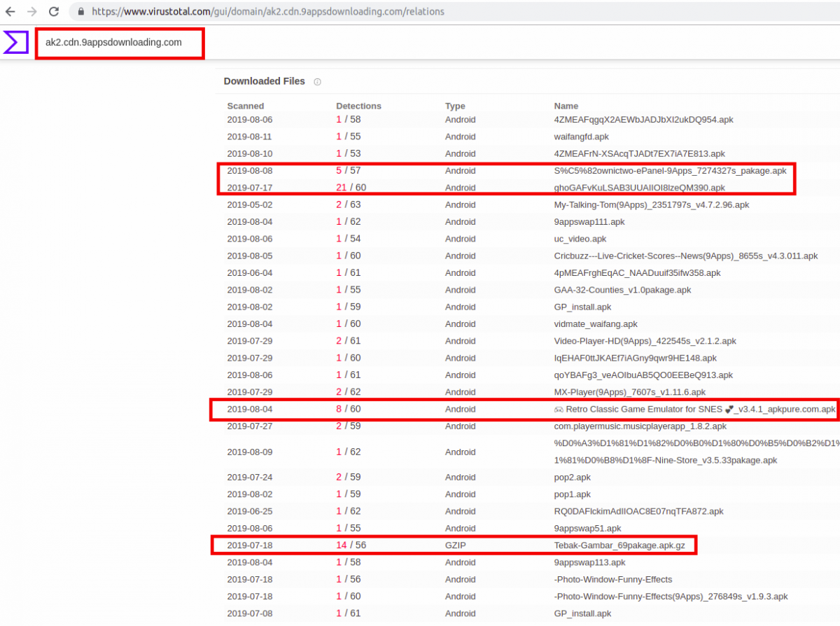The image size is (840, 626).
Task: Click the browser address bar URL
Action: coord(267,12)
